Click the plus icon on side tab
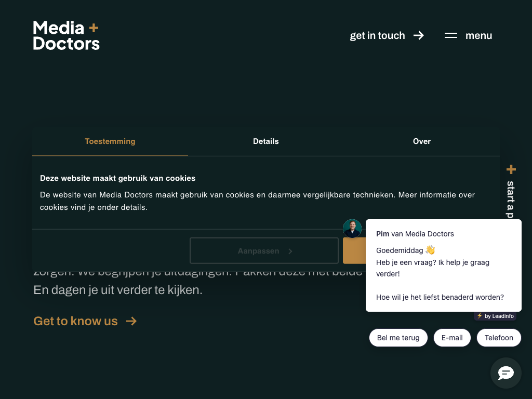 (x=511, y=169)
